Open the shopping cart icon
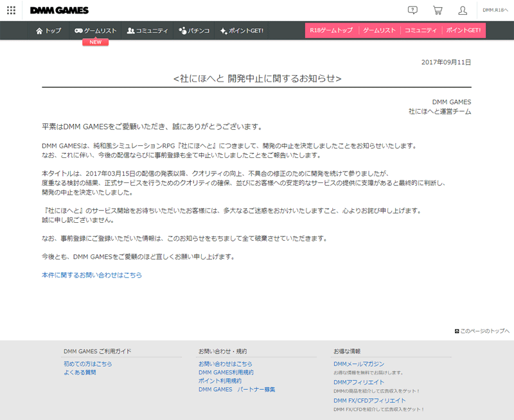This screenshot has height=420, width=514. pos(438,10)
